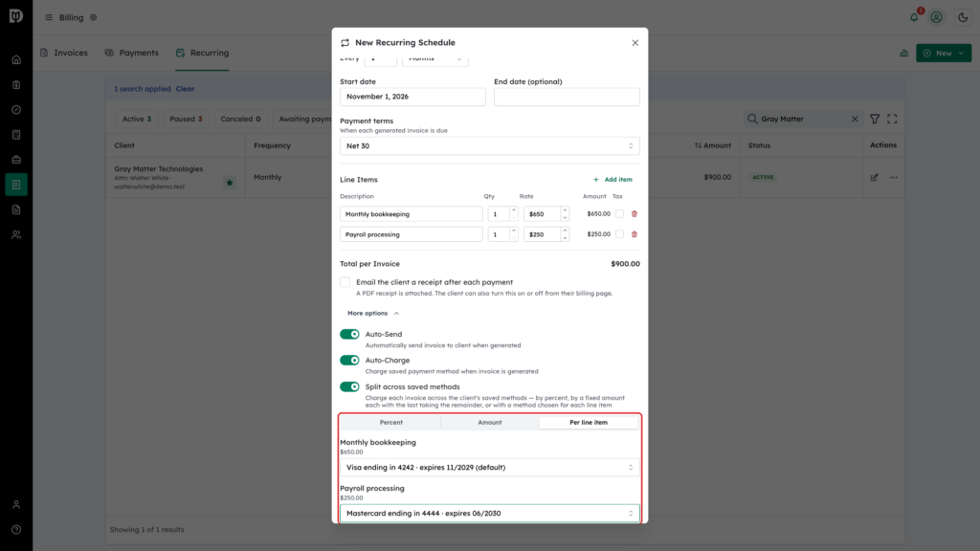This screenshot has width=980, height=551.
Task: Edit the Payroll processing description field
Action: click(x=412, y=234)
